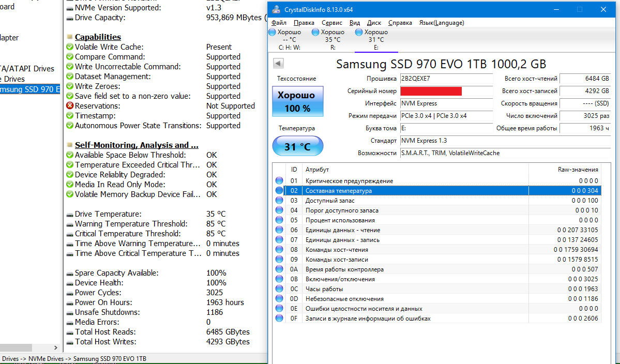
Task: Click the raw value '0 0 0 304' in temperature row
Action: coord(585,191)
